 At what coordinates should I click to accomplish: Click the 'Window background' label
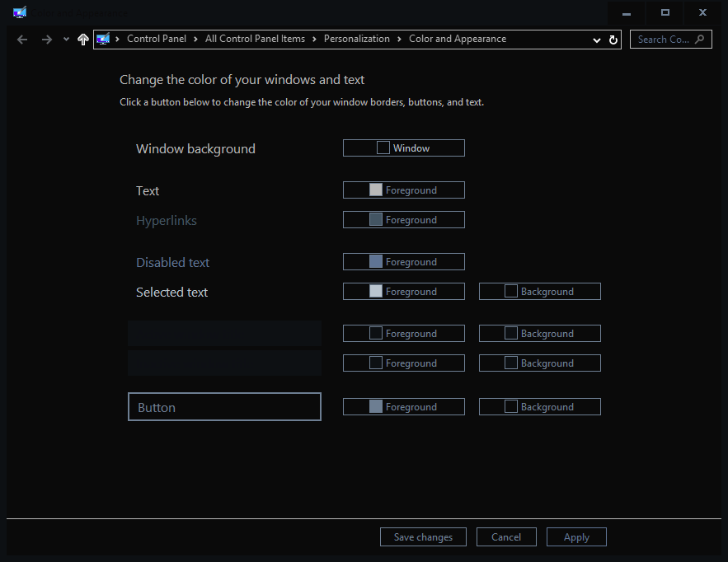click(195, 149)
